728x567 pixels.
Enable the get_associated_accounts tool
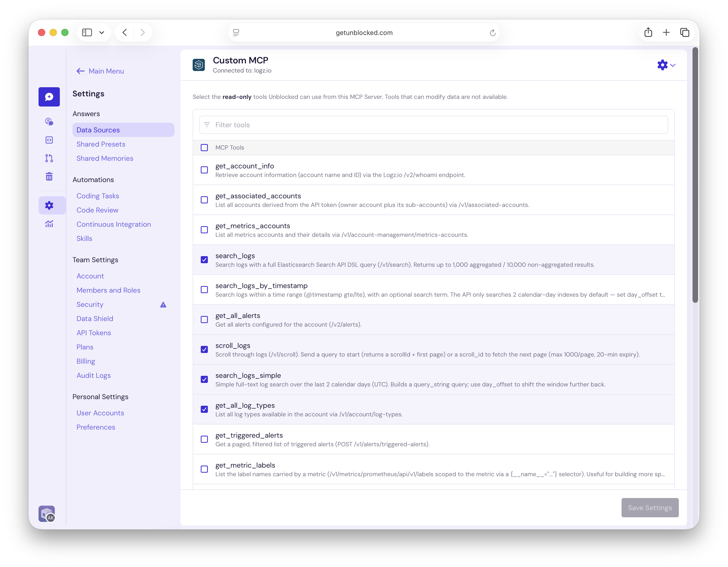click(x=204, y=200)
